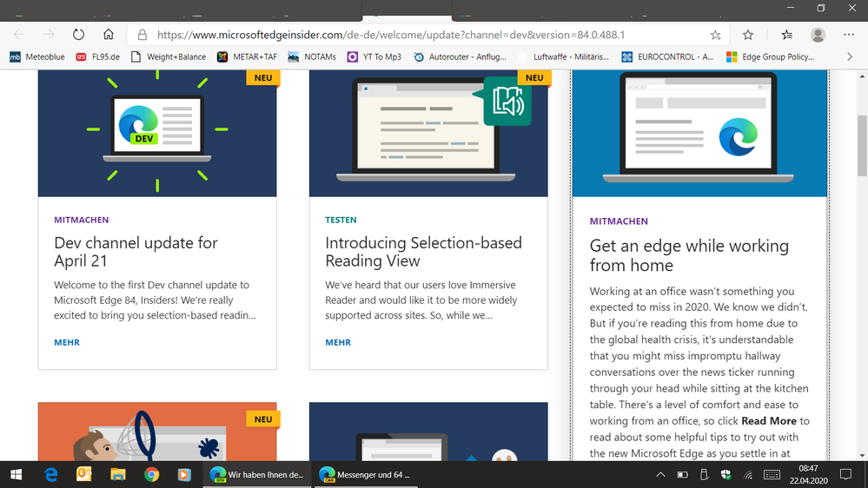Image resolution: width=868 pixels, height=488 pixels.
Task: Open the Luftwaffe bookmark
Action: 564,56
